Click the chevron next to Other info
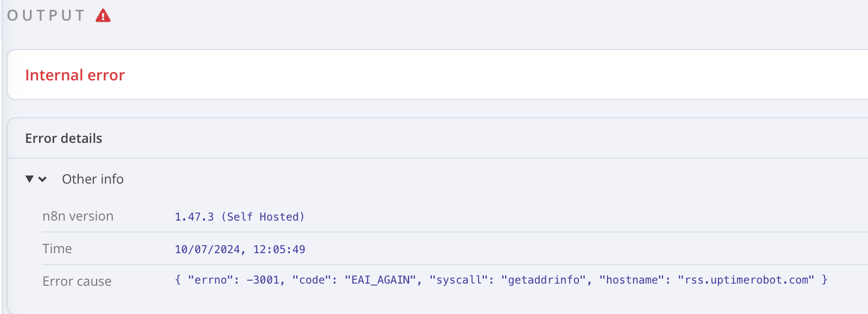Viewport: 868px width, 314px height. pos(43,179)
